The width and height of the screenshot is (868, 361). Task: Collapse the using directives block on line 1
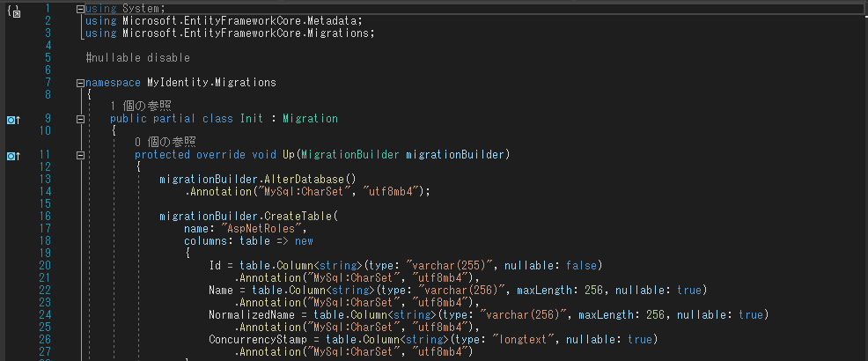tap(80, 10)
